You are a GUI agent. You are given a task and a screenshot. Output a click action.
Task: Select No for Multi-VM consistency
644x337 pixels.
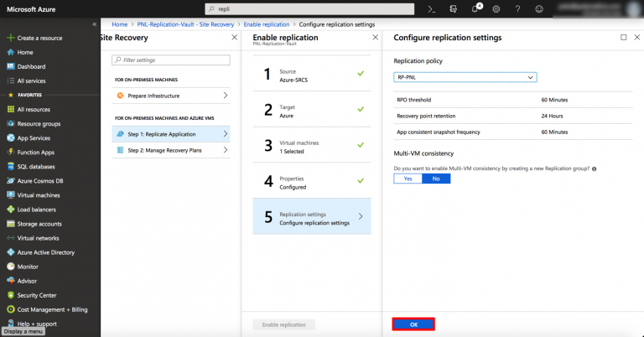pyautogui.click(x=436, y=179)
